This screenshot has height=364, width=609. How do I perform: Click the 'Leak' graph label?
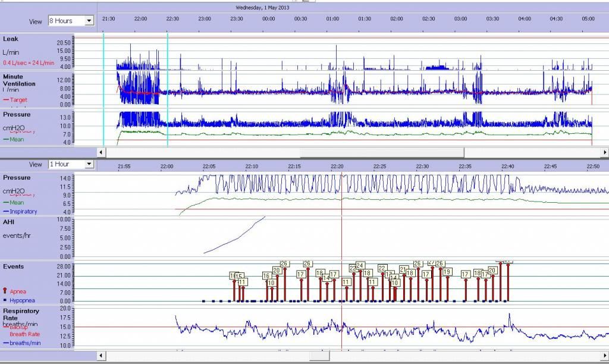coord(11,39)
